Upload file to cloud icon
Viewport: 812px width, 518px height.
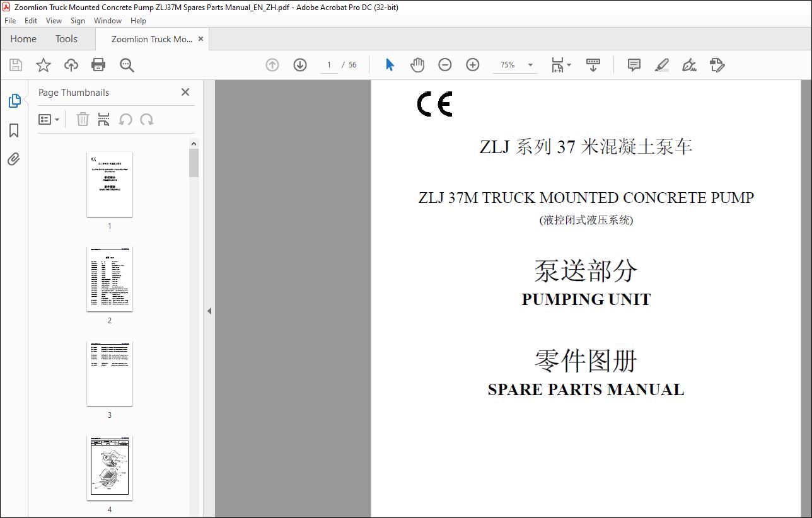(x=71, y=65)
